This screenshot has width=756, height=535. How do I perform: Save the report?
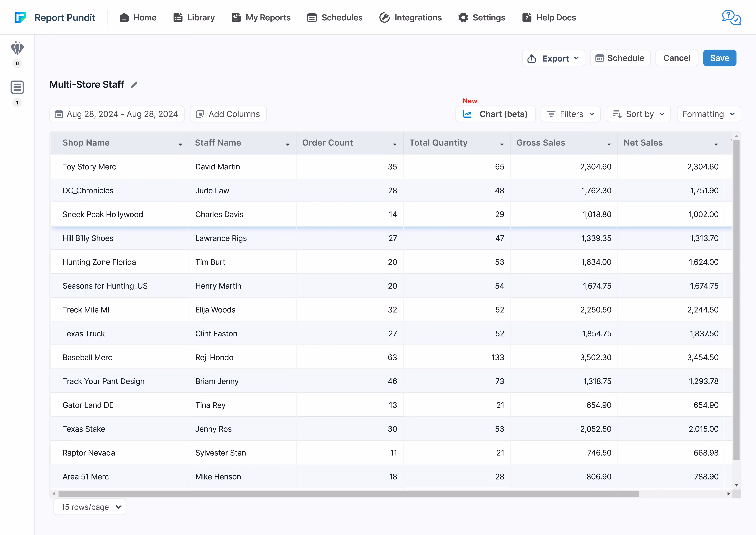pyautogui.click(x=719, y=58)
